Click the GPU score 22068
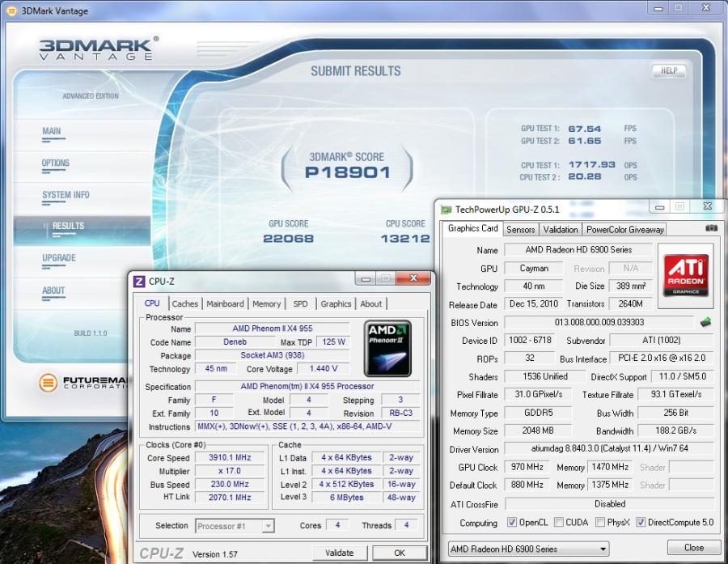Image resolution: width=728 pixels, height=564 pixels. tap(288, 239)
